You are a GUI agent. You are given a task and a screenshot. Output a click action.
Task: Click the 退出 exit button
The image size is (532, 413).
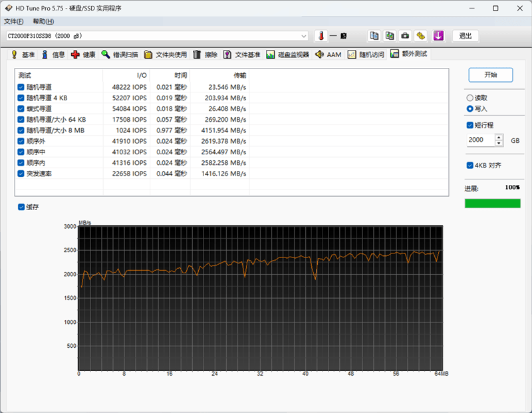[465, 36]
